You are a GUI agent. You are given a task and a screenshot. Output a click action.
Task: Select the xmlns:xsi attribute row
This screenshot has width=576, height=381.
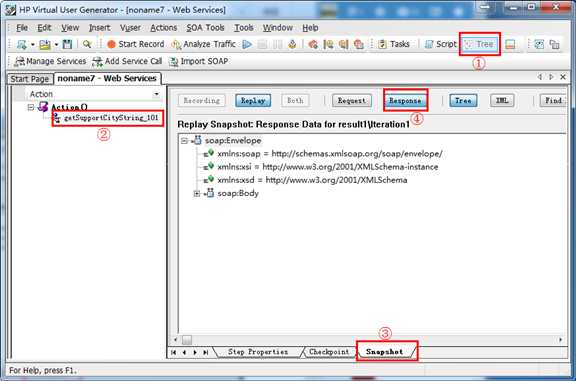[x=327, y=167]
